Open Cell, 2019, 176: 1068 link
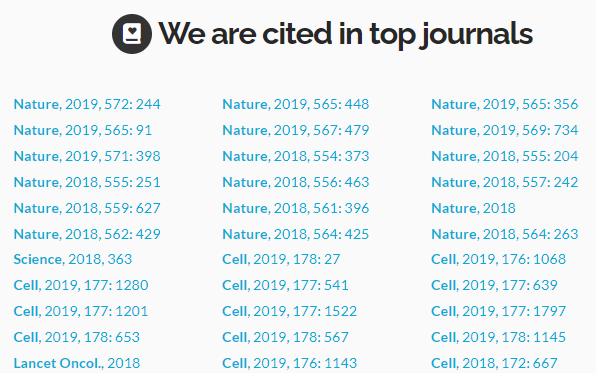 [x=499, y=259]
